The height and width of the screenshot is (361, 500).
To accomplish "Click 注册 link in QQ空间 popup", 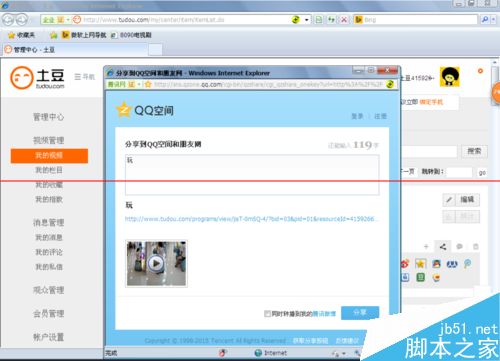I will [x=380, y=116].
